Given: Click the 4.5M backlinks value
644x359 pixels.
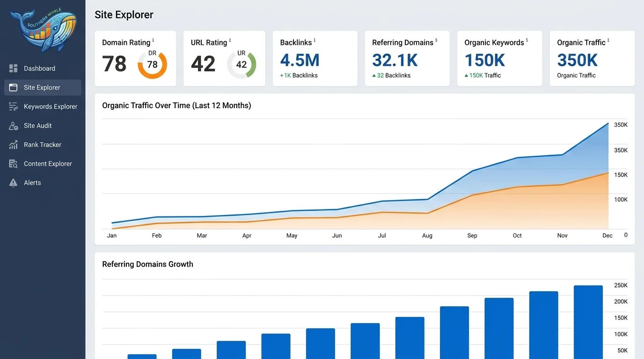Looking at the screenshot, I should pyautogui.click(x=300, y=60).
